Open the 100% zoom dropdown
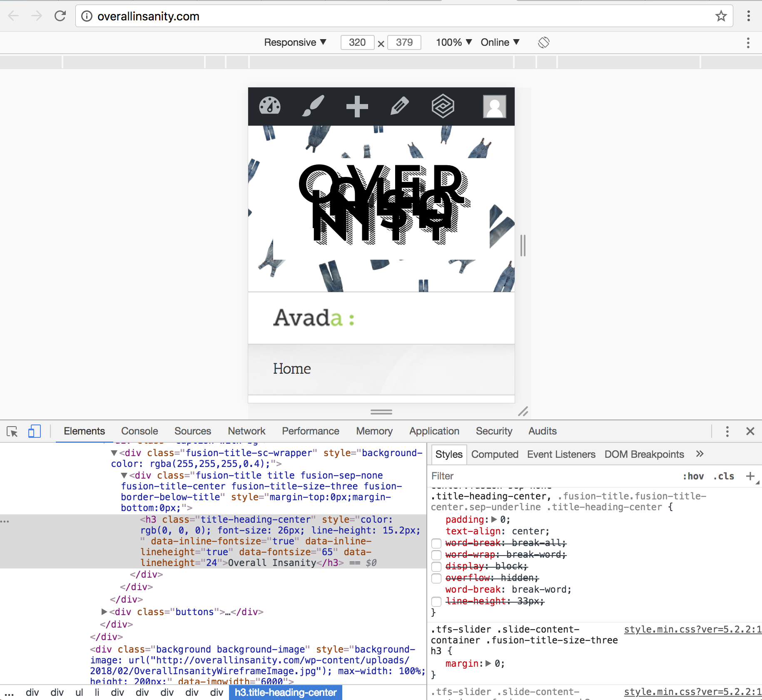 tap(453, 42)
